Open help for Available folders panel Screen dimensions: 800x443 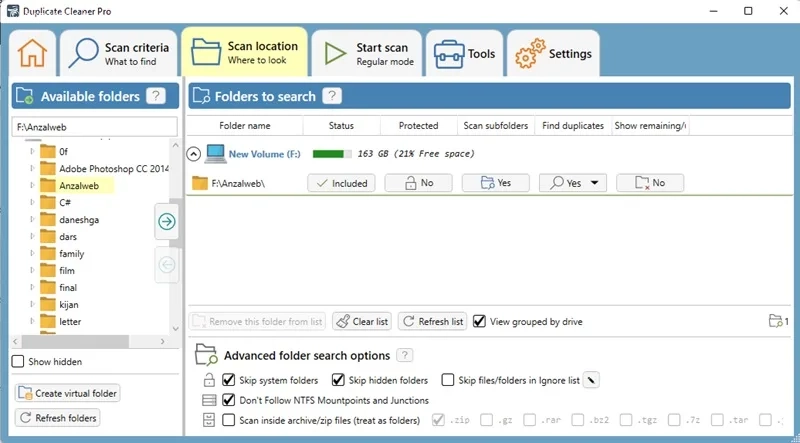coord(156,96)
